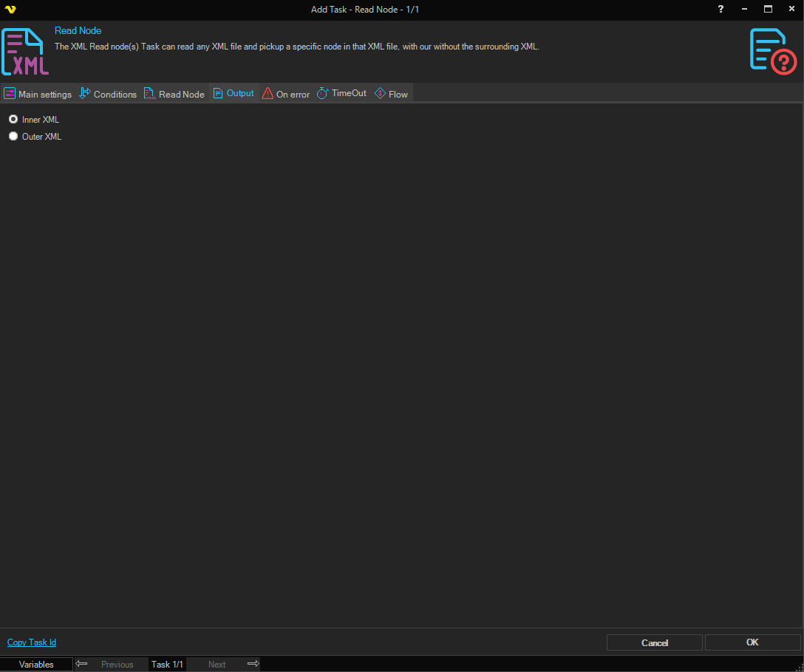804x672 pixels.
Task: Click the Conditions tab icon
Action: click(85, 94)
